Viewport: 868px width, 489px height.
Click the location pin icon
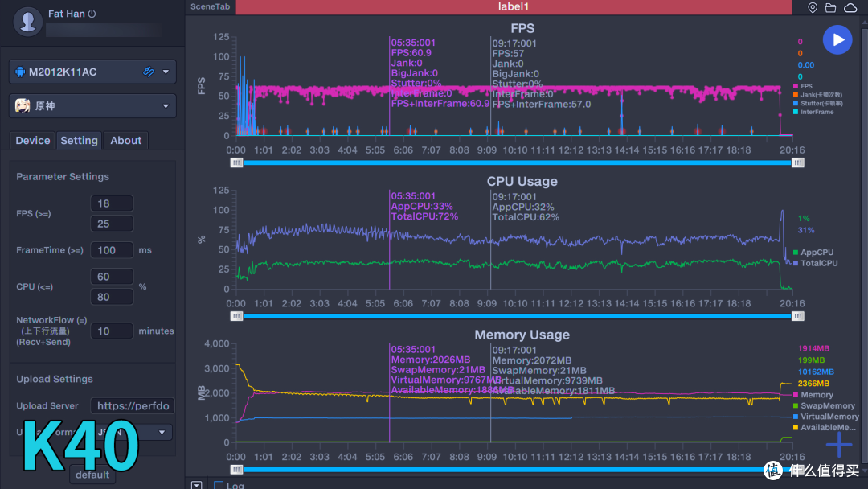pos(813,8)
